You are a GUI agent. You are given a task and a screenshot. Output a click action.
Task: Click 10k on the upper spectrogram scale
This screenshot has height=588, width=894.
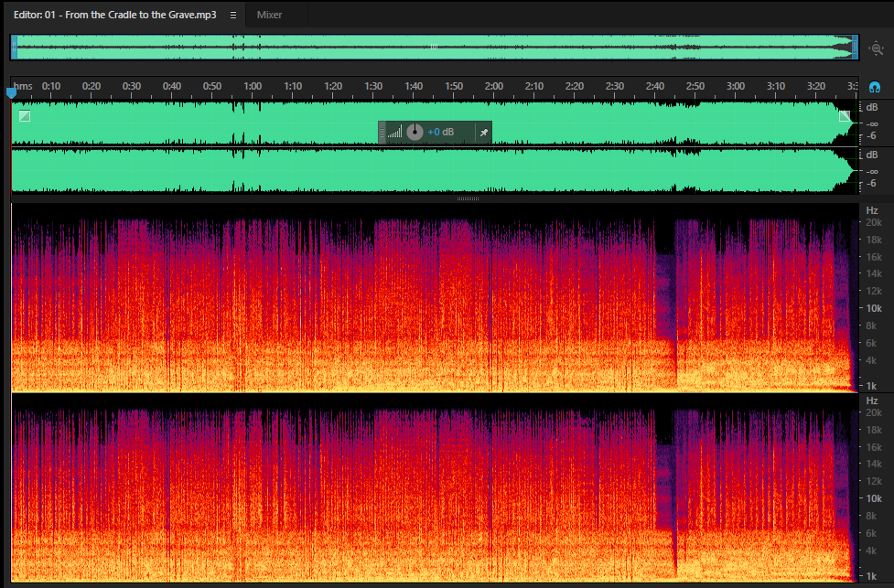[x=874, y=308]
